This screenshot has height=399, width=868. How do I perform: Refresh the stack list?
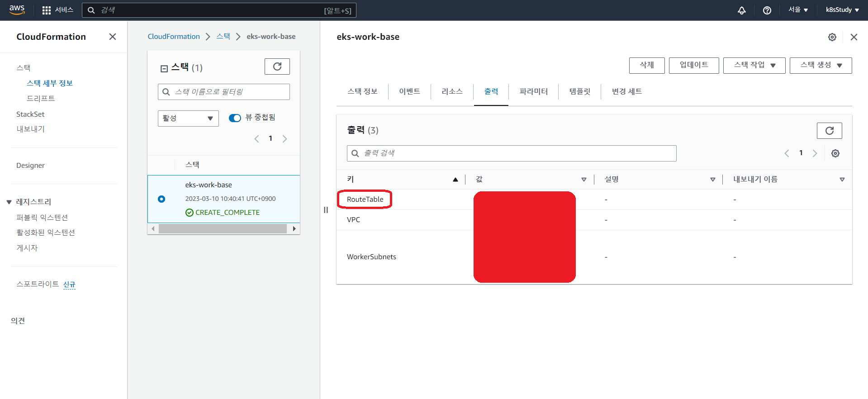[x=277, y=66]
